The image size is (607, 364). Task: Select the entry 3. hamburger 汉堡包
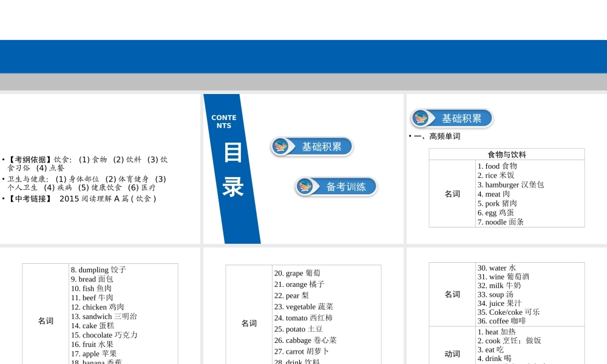tap(510, 184)
